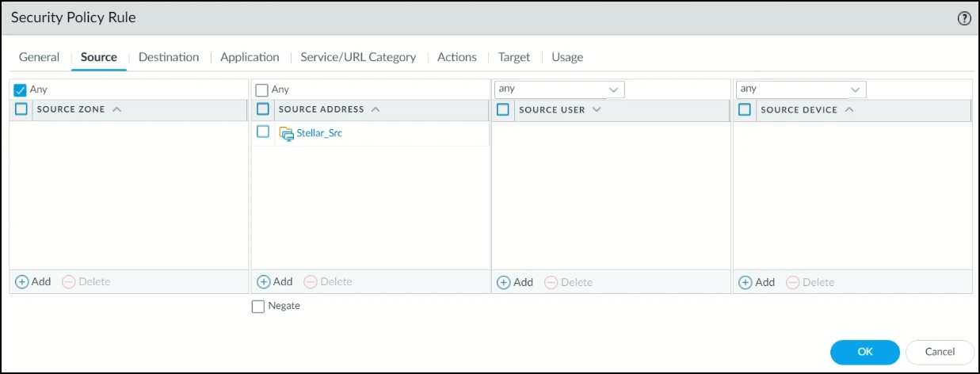This screenshot has width=980, height=374.
Task: Open the Source Device 'any' dropdown
Action: (855, 90)
